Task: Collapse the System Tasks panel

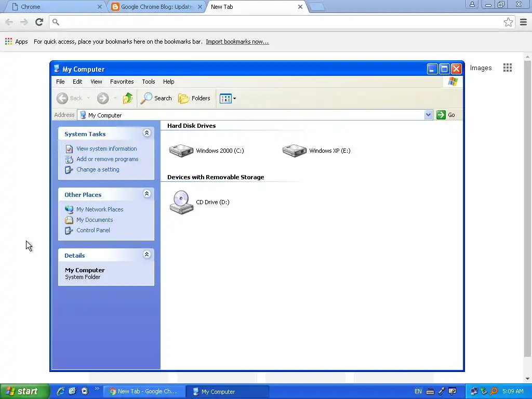Action: pyautogui.click(x=147, y=132)
